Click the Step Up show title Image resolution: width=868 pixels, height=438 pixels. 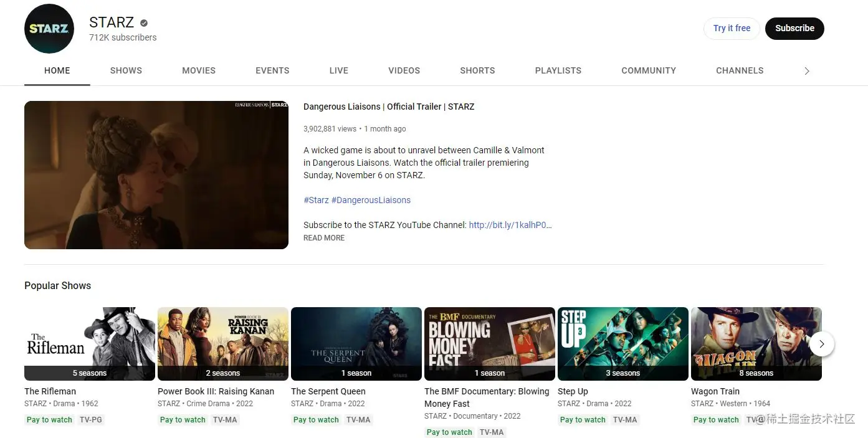pyautogui.click(x=573, y=391)
